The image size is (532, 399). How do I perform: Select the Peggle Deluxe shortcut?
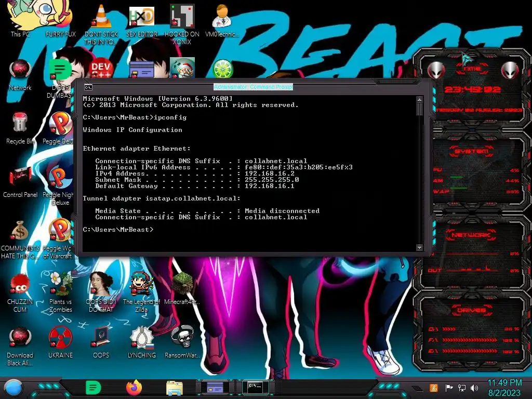pos(60,128)
